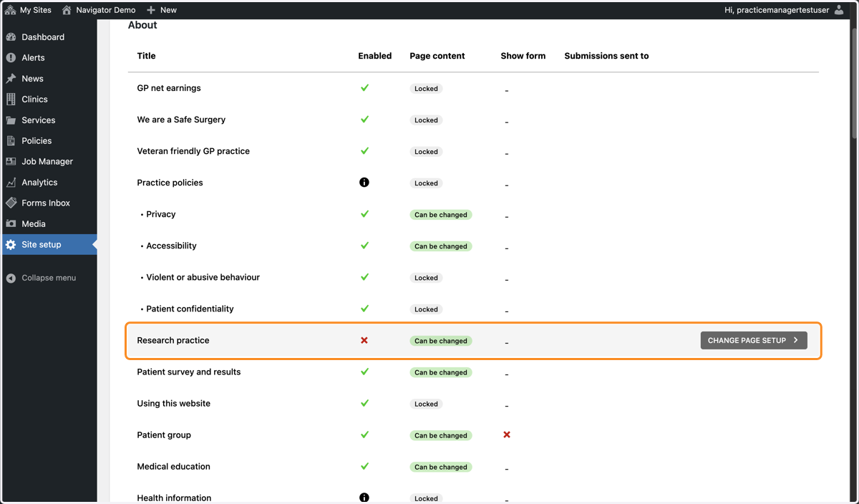Click the Services folder icon
The width and height of the screenshot is (859, 504).
pyautogui.click(x=11, y=120)
